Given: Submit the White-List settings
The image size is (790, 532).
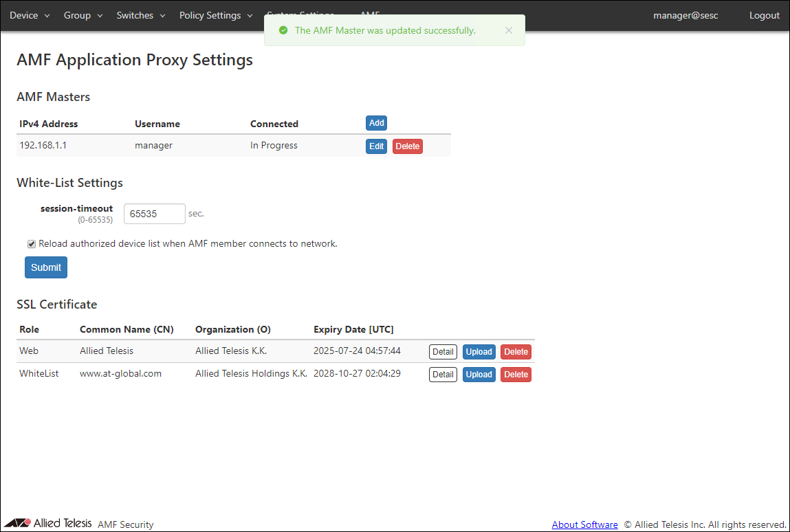Looking at the screenshot, I should 46,267.
